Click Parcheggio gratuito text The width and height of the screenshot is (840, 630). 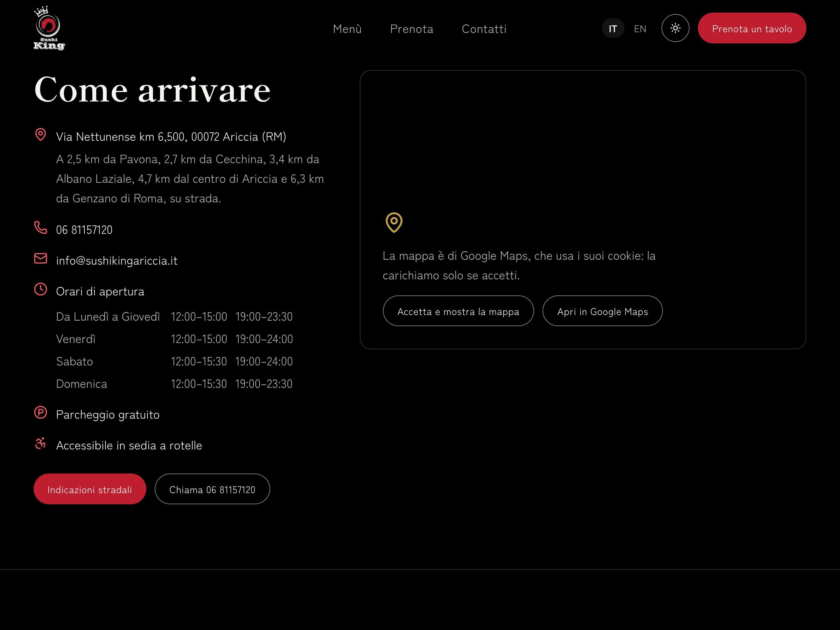coord(108,415)
